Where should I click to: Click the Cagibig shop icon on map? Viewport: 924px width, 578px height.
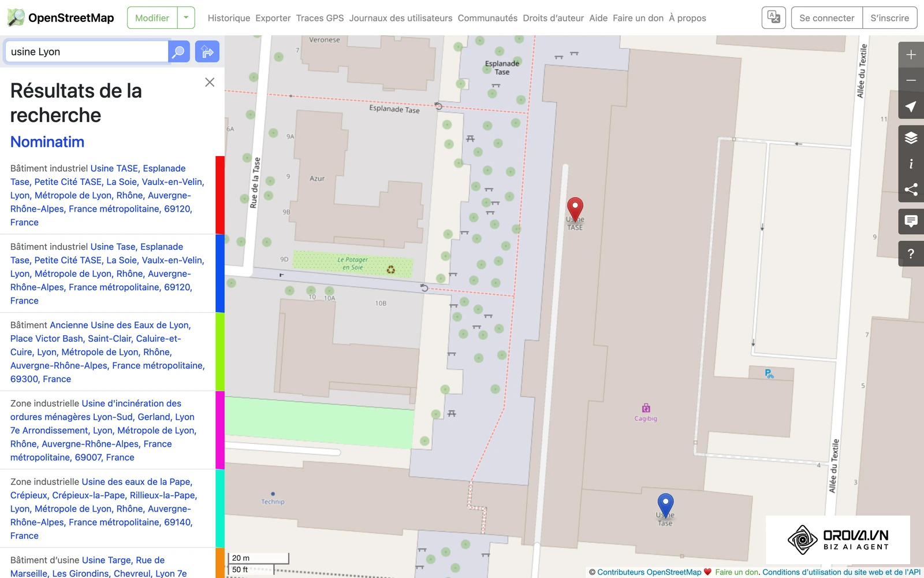(x=646, y=408)
